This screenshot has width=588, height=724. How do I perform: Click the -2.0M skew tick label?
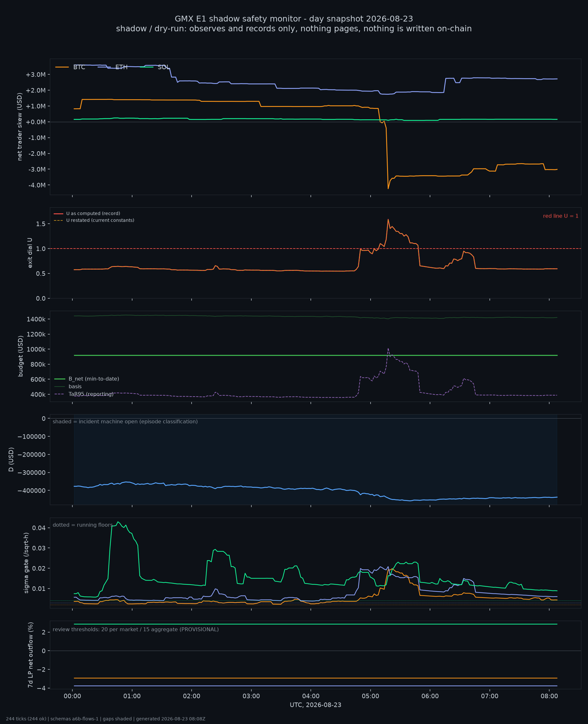click(x=37, y=154)
